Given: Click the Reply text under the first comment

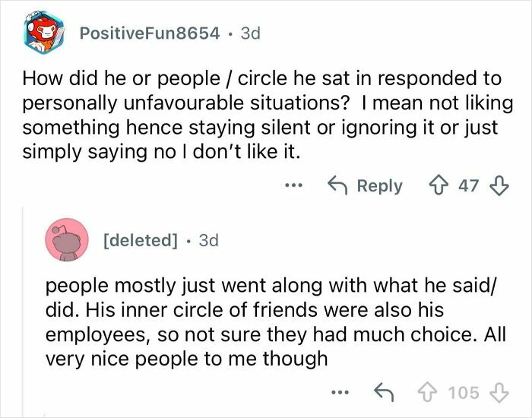Looking at the screenshot, I should click(x=378, y=185).
